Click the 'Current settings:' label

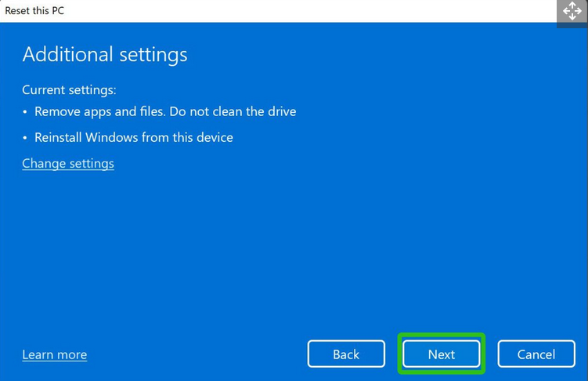(x=70, y=90)
